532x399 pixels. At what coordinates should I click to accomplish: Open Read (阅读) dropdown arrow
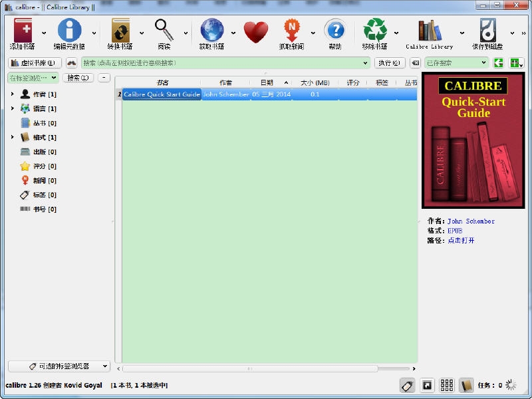tap(186, 33)
